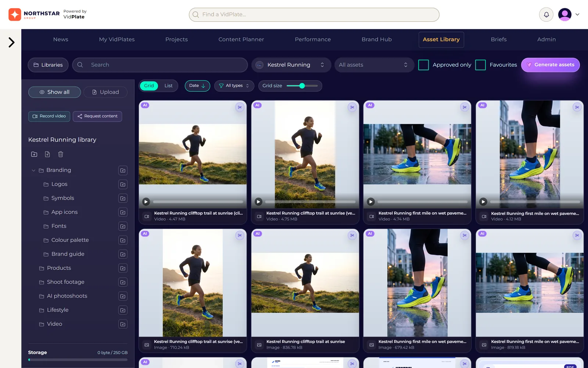
Task: Click the scissors icon on the 4.74 MB video card
Action: pos(465,107)
